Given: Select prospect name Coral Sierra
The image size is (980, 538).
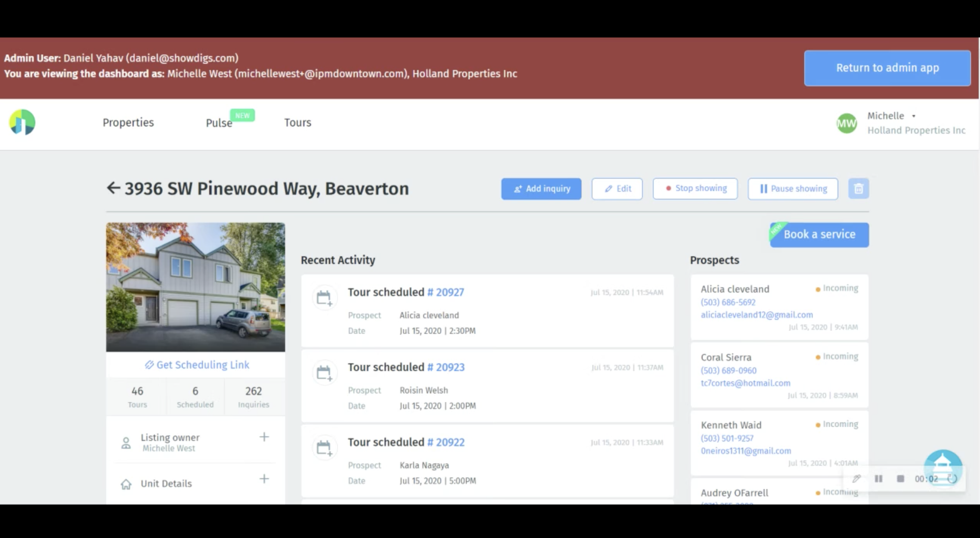Looking at the screenshot, I should pyautogui.click(x=726, y=358).
